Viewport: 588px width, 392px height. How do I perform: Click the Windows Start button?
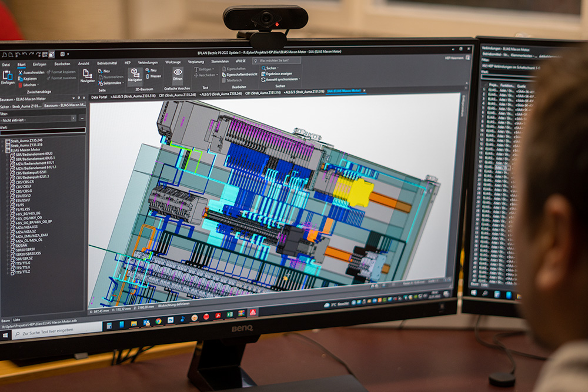click(5, 336)
